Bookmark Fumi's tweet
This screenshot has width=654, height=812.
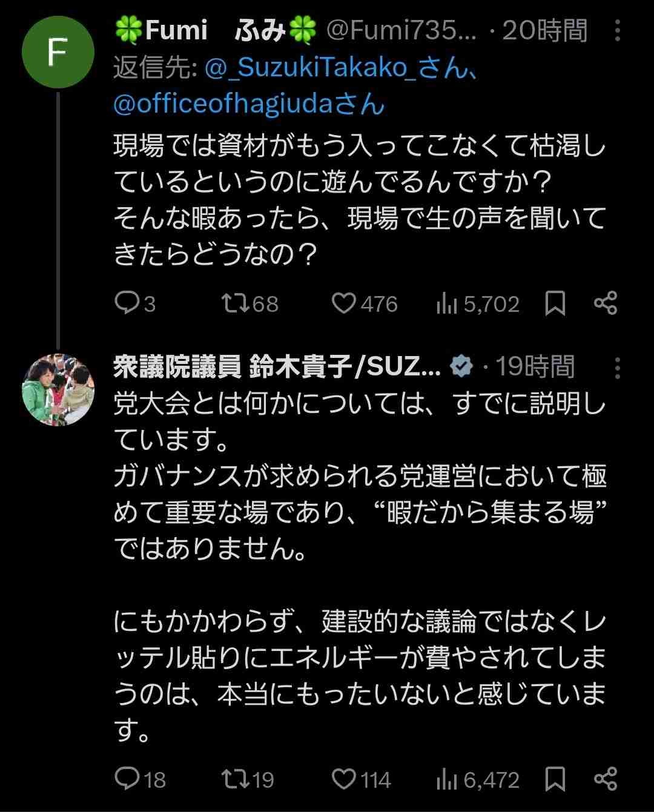coord(555,303)
